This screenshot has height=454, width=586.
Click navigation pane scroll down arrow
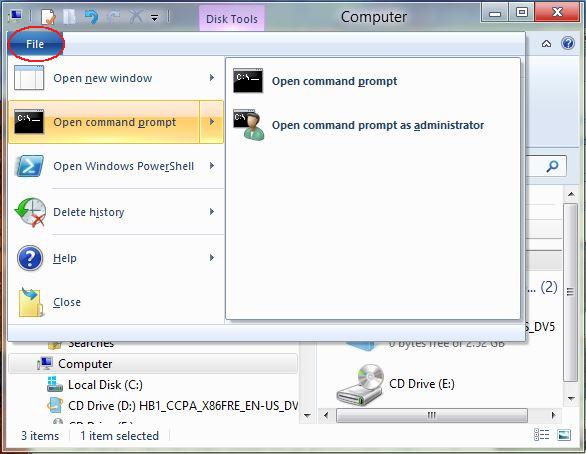pyautogui.click(x=308, y=415)
